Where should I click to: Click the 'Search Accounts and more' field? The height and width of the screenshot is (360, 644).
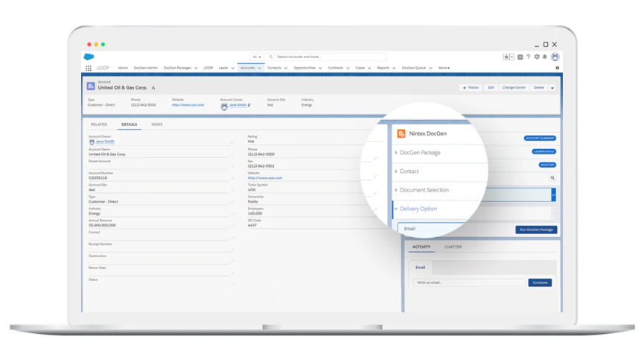point(327,57)
